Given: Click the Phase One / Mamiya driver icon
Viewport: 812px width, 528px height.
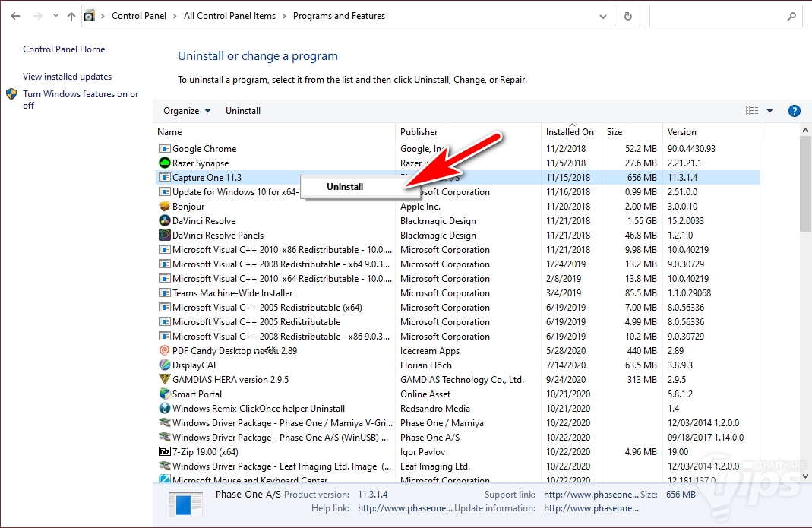Looking at the screenshot, I should (165, 423).
